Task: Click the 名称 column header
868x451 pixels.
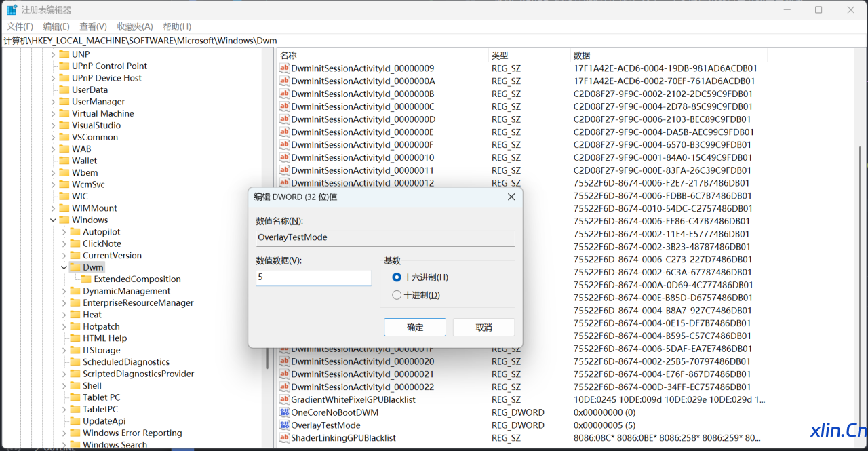Action: pyautogui.click(x=382, y=56)
